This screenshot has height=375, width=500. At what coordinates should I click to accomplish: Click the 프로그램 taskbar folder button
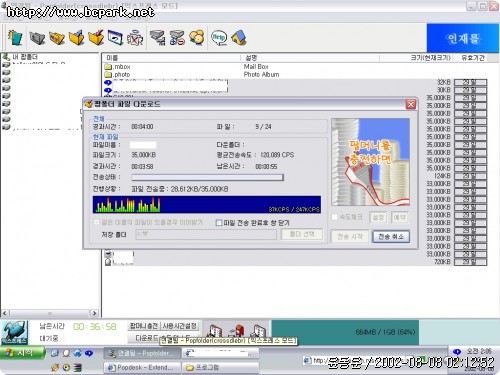coord(220,367)
